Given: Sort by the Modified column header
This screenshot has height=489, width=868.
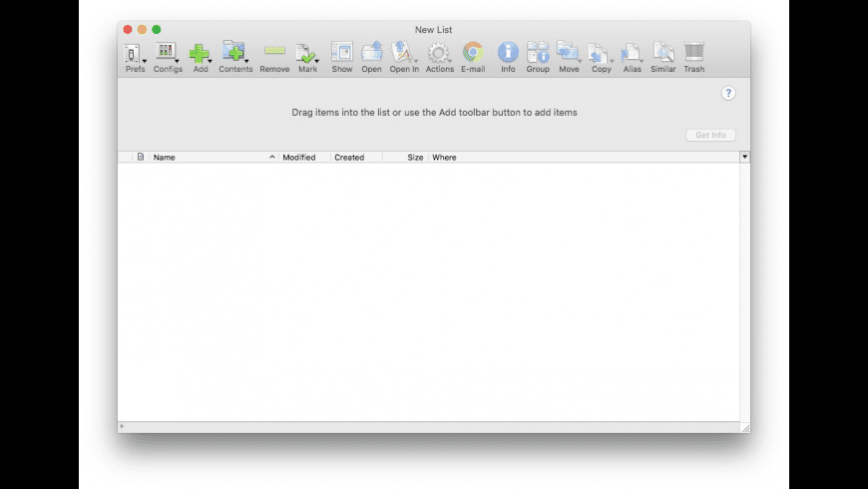Looking at the screenshot, I should [304, 158].
